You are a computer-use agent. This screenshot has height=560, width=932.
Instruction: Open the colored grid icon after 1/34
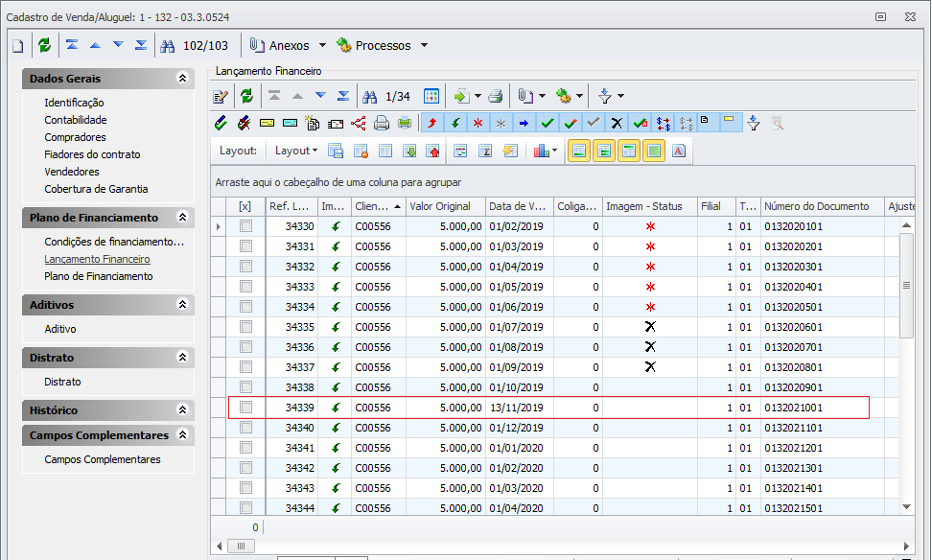pos(431,96)
